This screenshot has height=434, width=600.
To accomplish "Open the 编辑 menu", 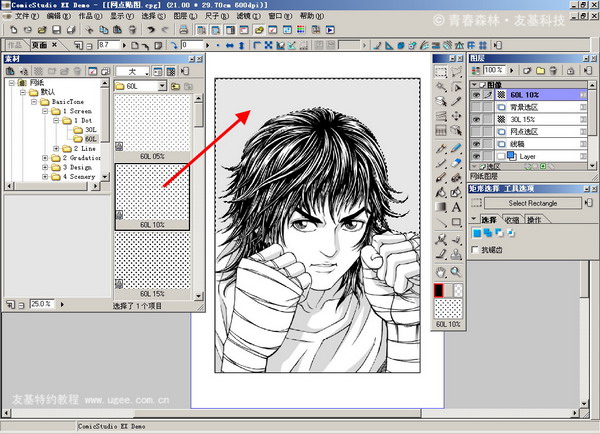I will pyautogui.click(x=59, y=16).
